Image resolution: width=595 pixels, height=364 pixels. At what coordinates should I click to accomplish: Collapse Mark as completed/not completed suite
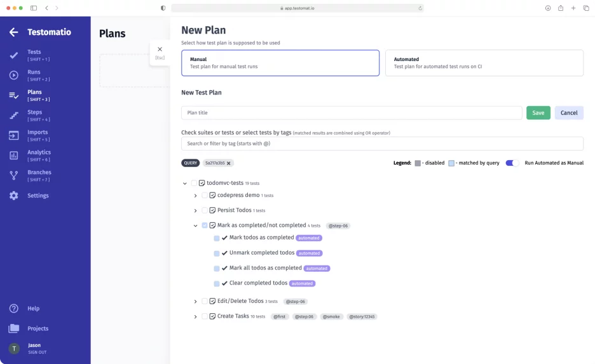click(195, 226)
